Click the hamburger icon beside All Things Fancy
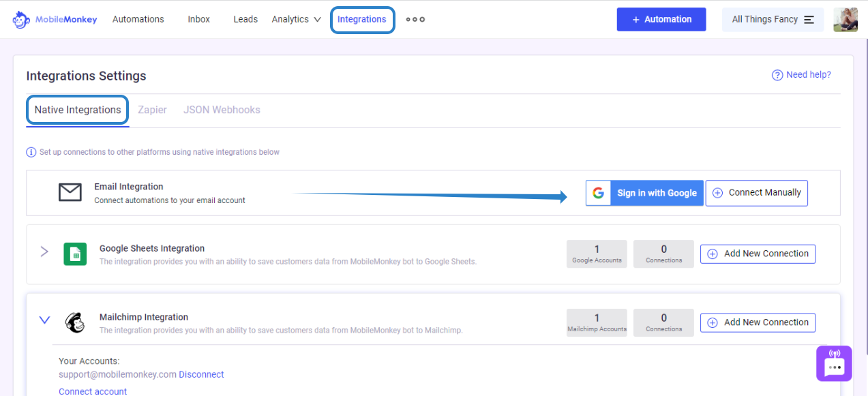The width and height of the screenshot is (868, 396). [809, 20]
